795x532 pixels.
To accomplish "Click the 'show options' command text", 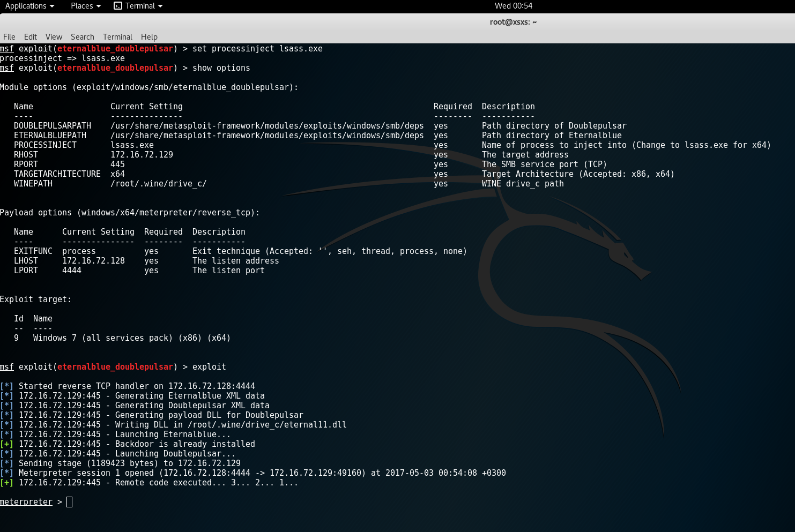I will pos(221,68).
